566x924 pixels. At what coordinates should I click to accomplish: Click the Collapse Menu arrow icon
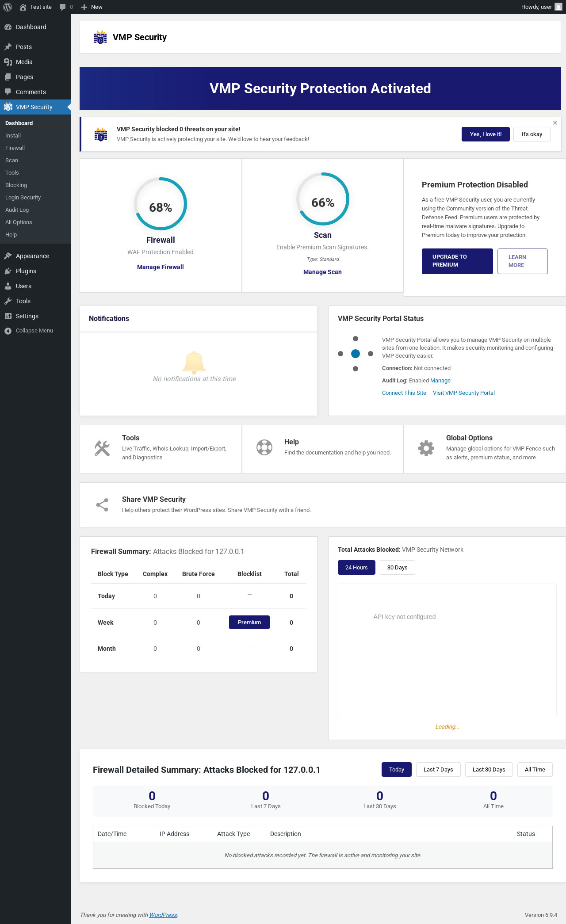tap(8, 331)
